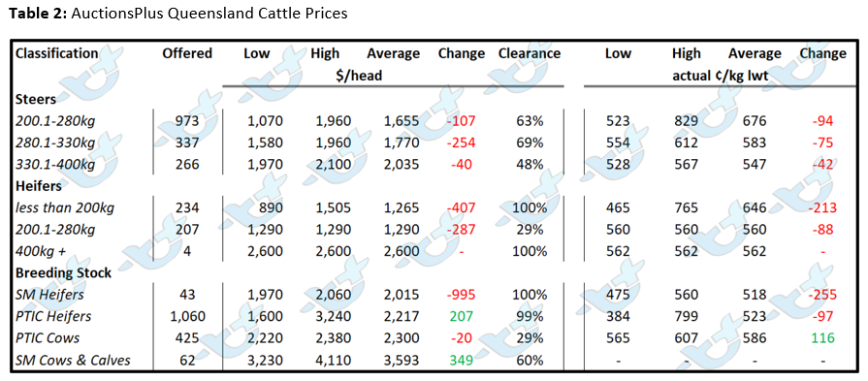Click the red -995 change value
Screen dimensions: 868x381
[x=461, y=295]
